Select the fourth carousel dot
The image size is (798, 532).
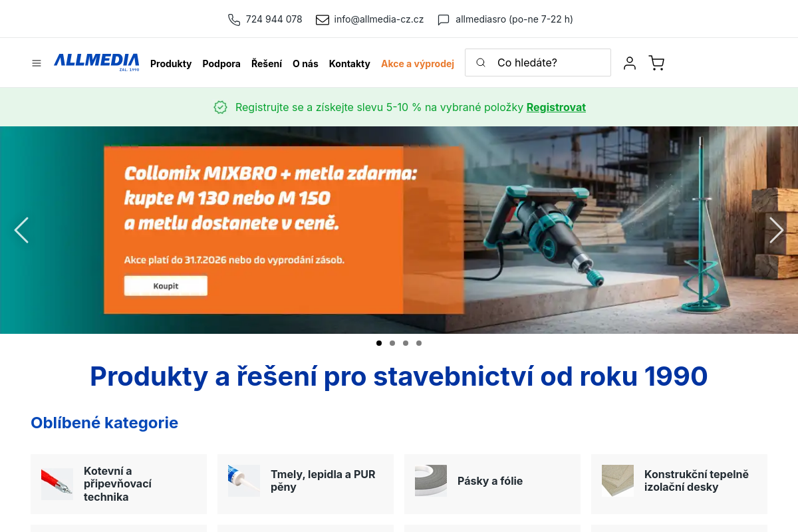(419, 343)
